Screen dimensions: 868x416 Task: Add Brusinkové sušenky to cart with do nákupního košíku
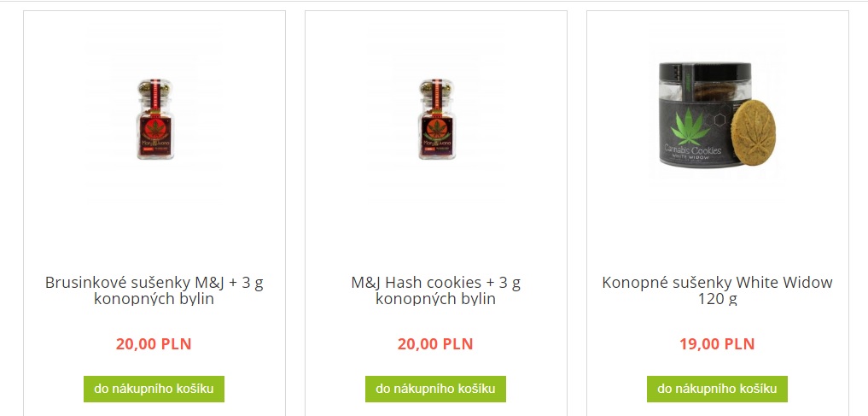[x=154, y=389]
